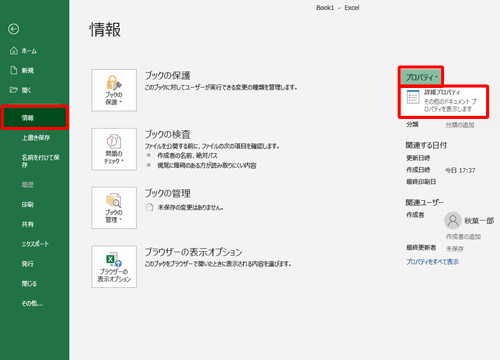Viewport: 500px width, 360px height.
Task: Expand the プロパティ dropdown
Action: coord(421,77)
